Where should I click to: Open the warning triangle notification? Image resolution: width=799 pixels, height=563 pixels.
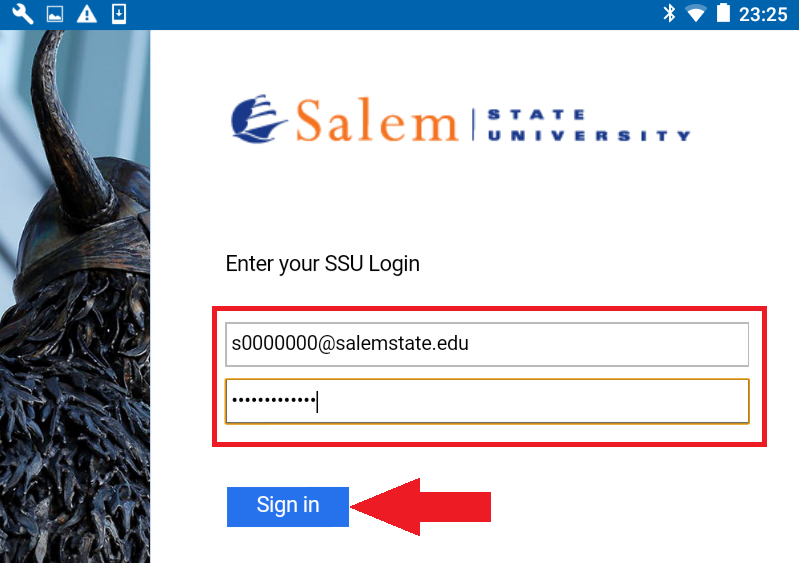pos(87,14)
